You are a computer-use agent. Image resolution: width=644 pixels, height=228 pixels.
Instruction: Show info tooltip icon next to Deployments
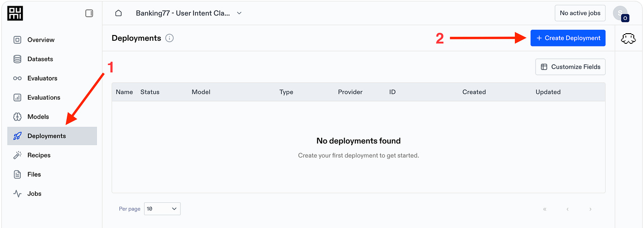point(169,38)
